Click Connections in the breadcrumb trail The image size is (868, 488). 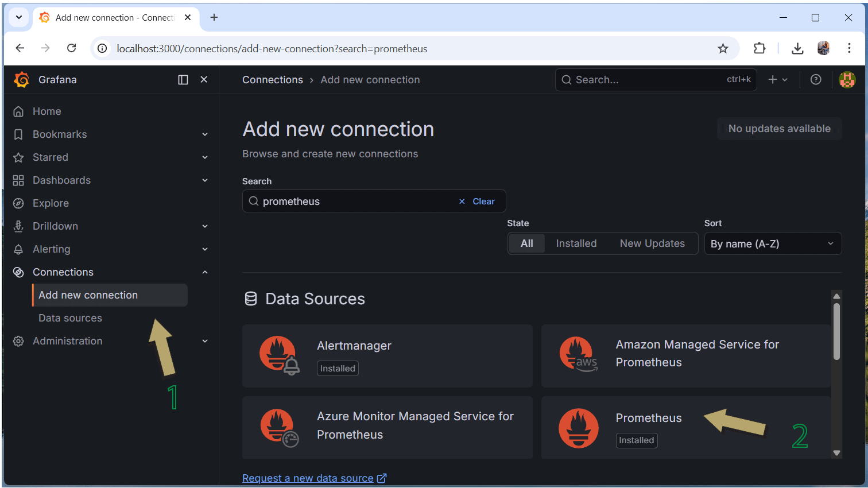[x=273, y=79]
